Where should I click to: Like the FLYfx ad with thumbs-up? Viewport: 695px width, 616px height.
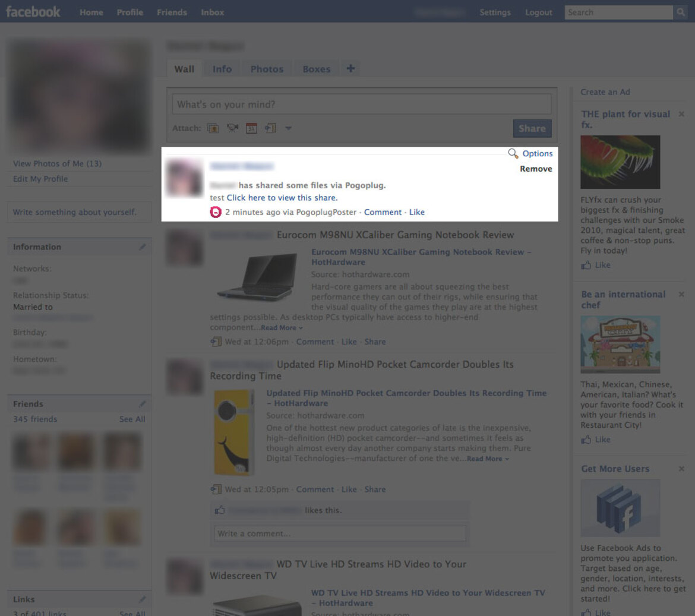tap(586, 265)
